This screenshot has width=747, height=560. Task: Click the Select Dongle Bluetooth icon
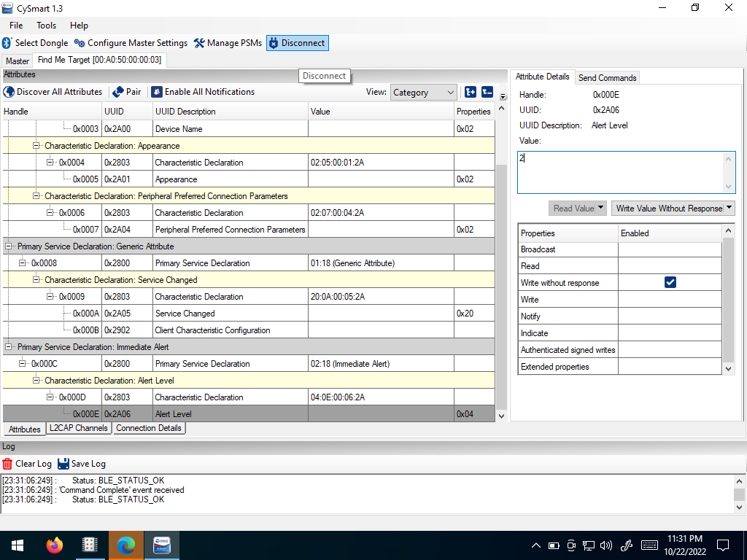click(7, 43)
